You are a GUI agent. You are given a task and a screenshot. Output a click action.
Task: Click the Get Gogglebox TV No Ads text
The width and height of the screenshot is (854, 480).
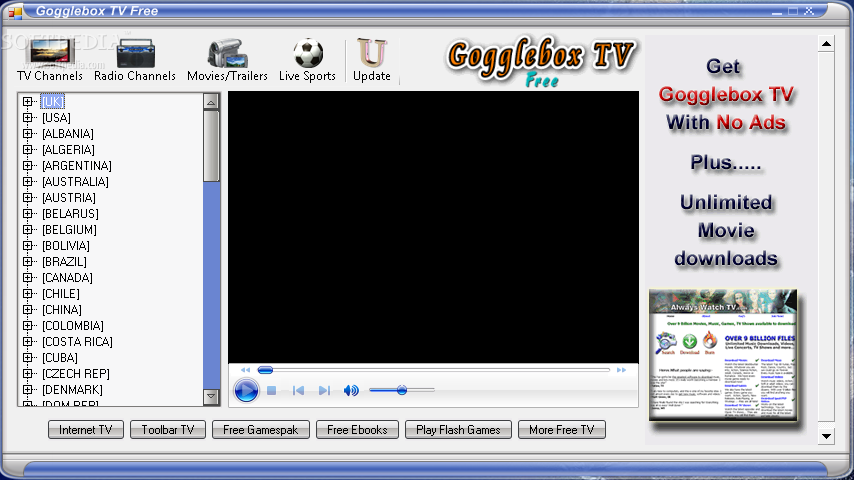[x=726, y=95]
